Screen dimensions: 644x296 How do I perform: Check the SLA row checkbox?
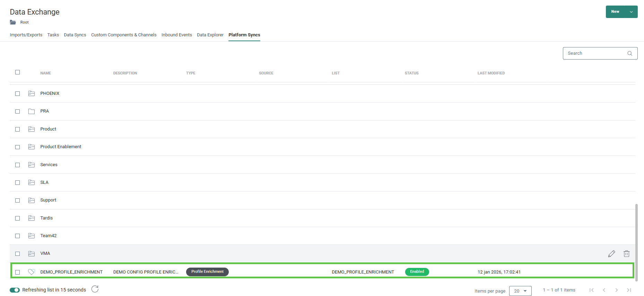coord(18,183)
